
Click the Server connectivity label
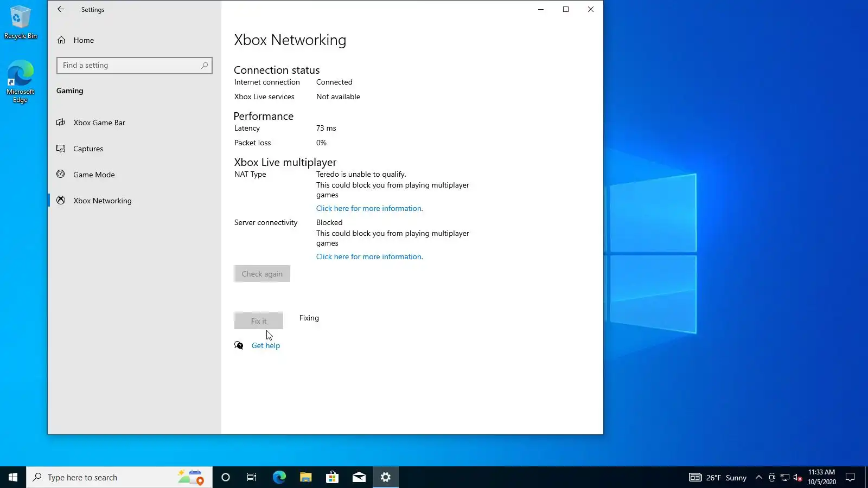pyautogui.click(x=266, y=222)
